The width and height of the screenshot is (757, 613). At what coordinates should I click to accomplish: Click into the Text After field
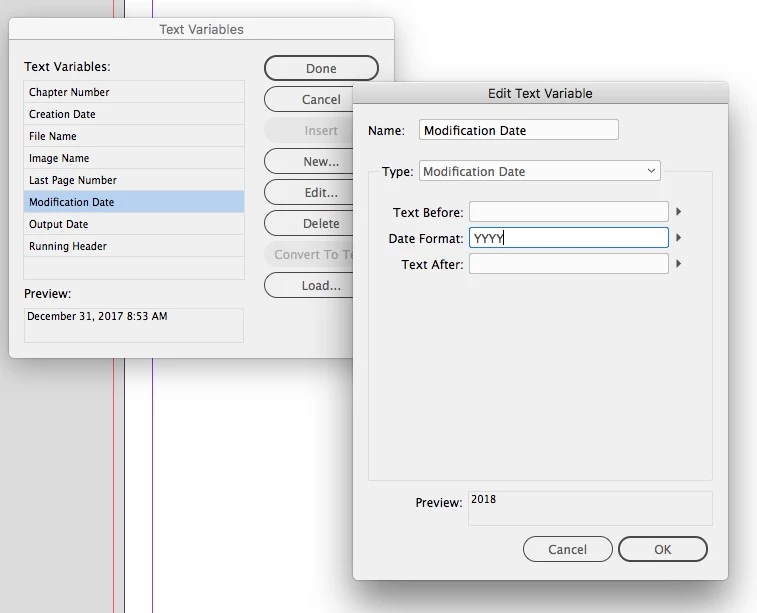click(569, 264)
